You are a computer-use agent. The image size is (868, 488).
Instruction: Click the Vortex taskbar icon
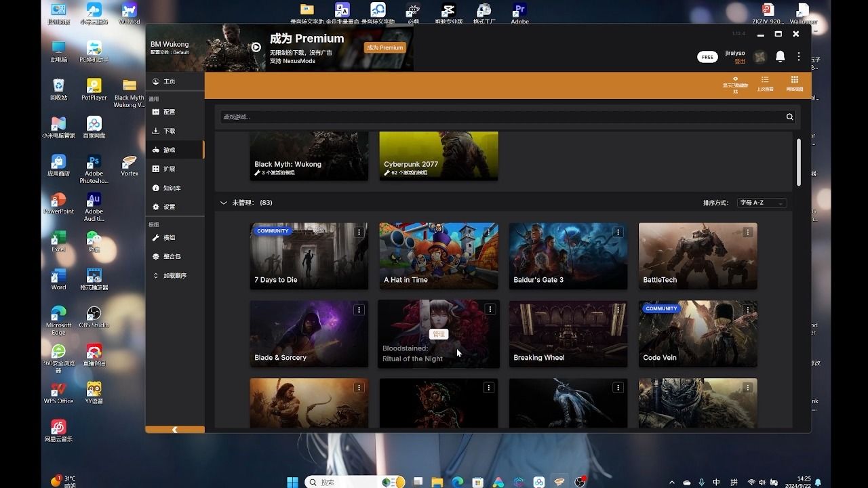559,482
